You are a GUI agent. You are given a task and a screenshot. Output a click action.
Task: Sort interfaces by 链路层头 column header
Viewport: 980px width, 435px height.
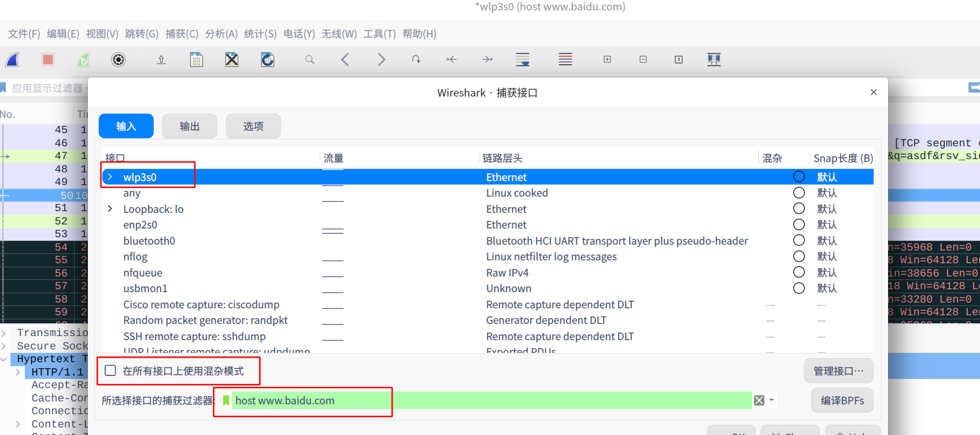point(502,158)
